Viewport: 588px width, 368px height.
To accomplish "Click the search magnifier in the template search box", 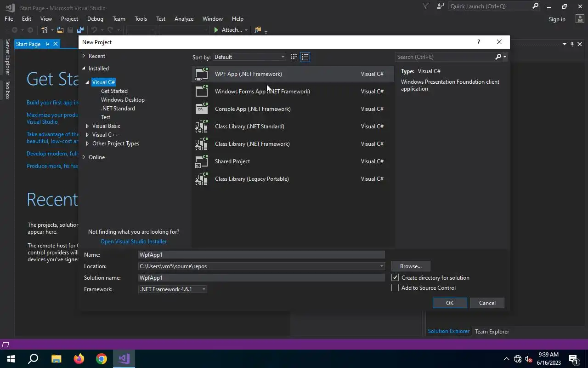I will (498, 57).
